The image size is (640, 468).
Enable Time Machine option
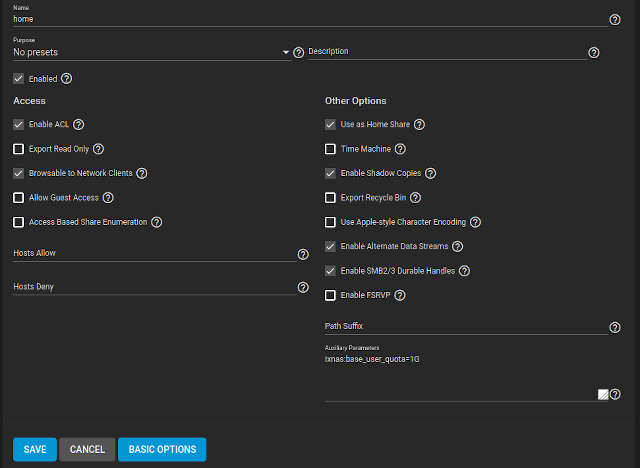coord(330,149)
